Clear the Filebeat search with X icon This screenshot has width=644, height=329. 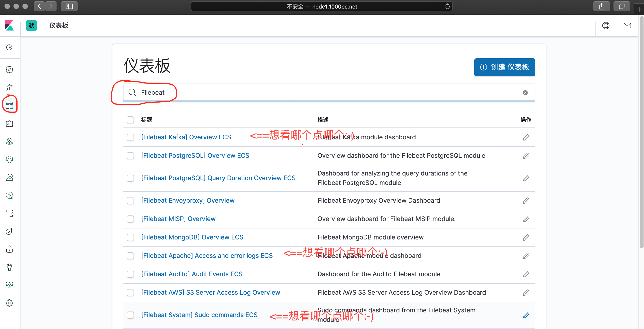click(525, 93)
